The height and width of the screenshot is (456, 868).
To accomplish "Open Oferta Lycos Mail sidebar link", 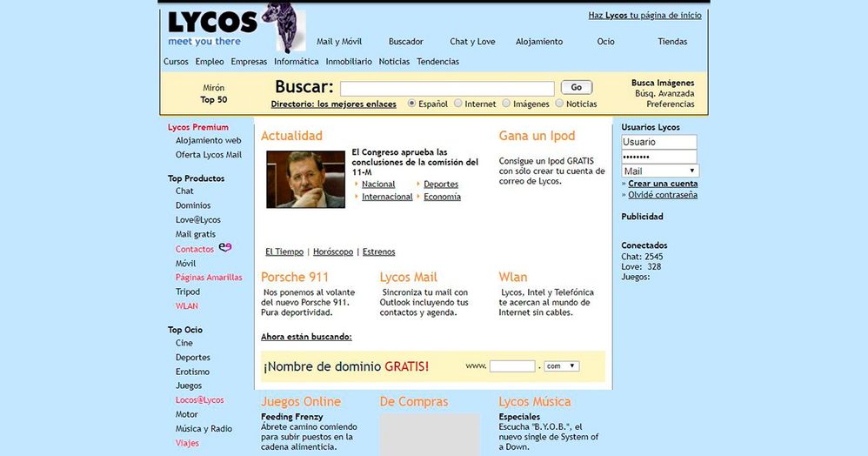I will click(x=209, y=155).
